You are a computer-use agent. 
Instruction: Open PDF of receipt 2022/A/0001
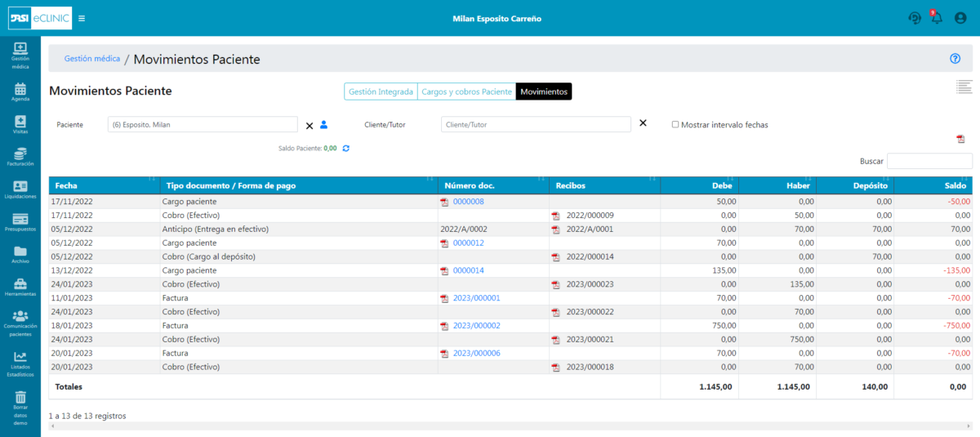(555, 230)
